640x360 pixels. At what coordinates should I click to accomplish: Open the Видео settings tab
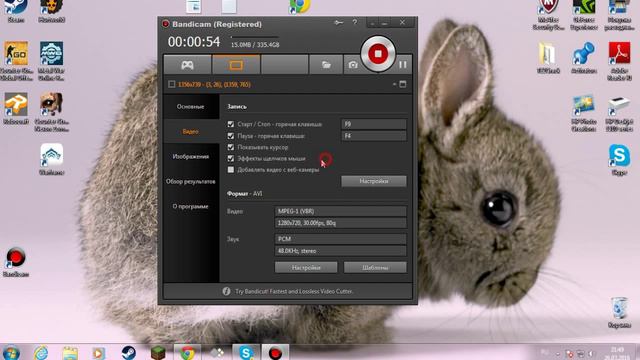click(191, 131)
